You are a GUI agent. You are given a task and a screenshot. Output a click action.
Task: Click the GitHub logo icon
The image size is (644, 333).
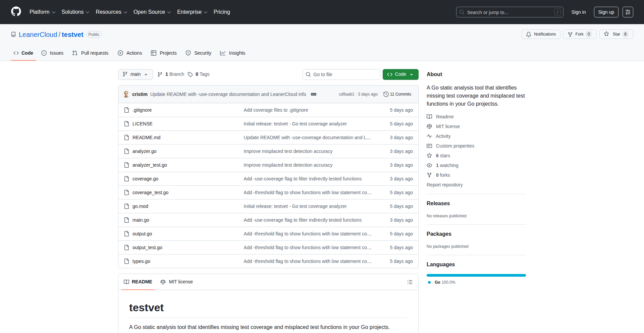point(16,12)
